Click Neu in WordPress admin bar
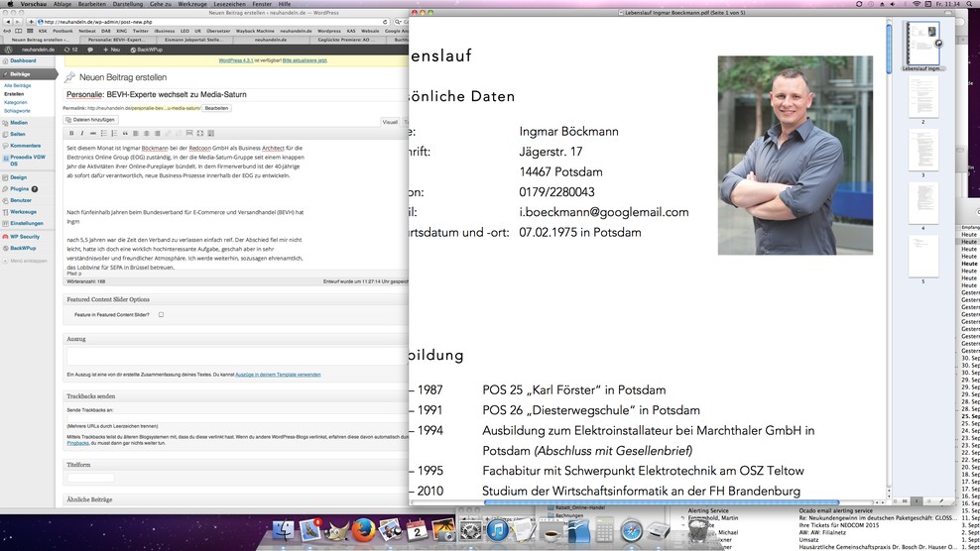Screen dimensions: 980x551 click(x=112, y=50)
